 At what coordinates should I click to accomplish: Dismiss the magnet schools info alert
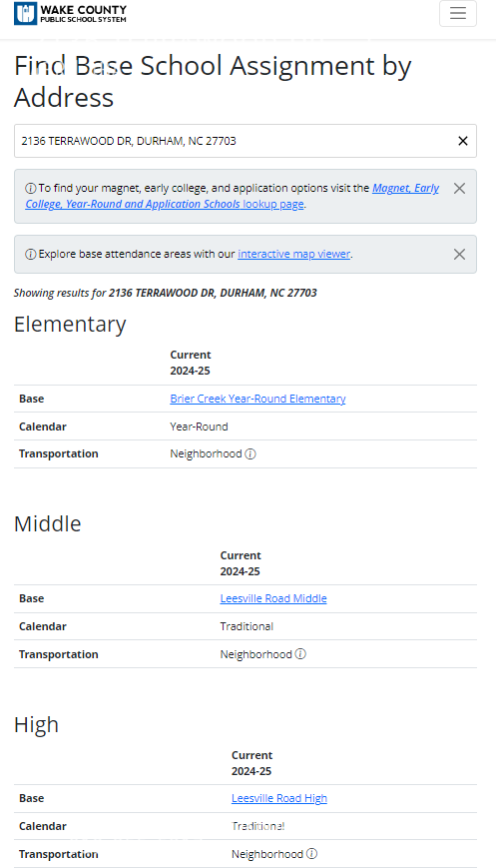tap(459, 188)
